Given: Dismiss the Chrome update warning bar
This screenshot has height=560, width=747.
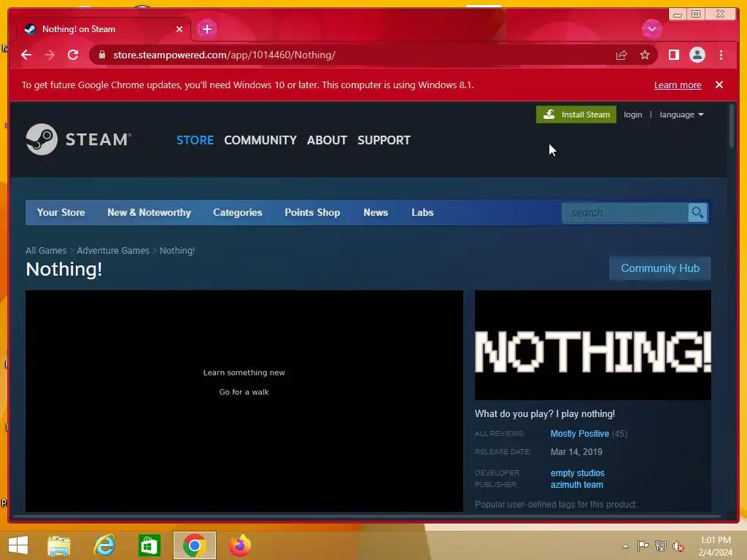Looking at the screenshot, I should pyautogui.click(x=719, y=85).
